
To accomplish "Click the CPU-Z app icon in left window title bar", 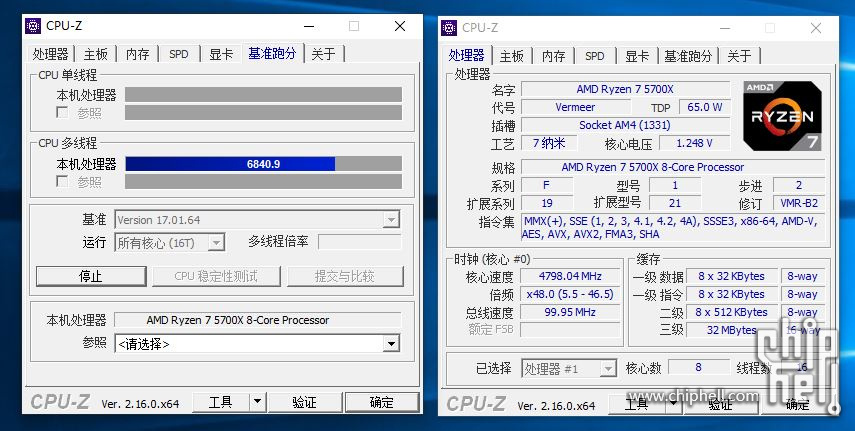I will pos(33,26).
